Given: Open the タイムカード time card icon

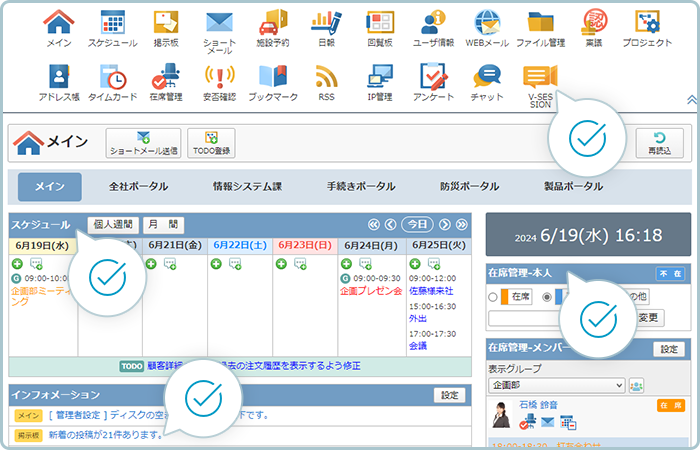Looking at the screenshot, I should pyautogui.click(x=113, y=82).
